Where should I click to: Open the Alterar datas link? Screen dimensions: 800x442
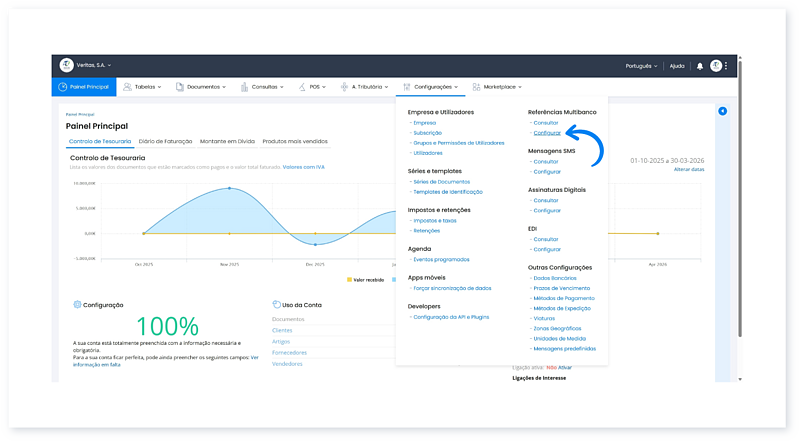pos(688,170)
